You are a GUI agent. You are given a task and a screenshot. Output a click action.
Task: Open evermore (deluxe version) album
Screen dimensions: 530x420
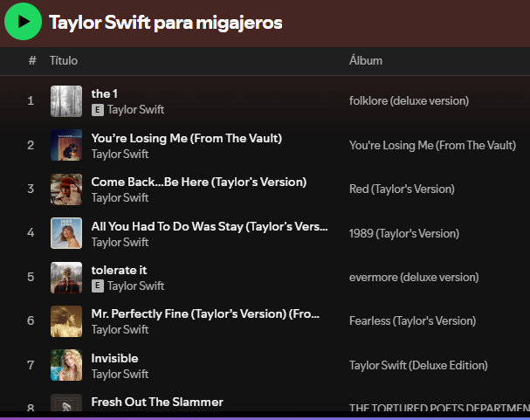coord(413,278)
